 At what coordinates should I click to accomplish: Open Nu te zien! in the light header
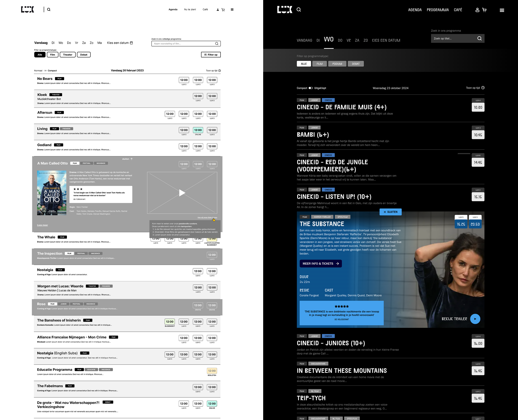point(190,9)
